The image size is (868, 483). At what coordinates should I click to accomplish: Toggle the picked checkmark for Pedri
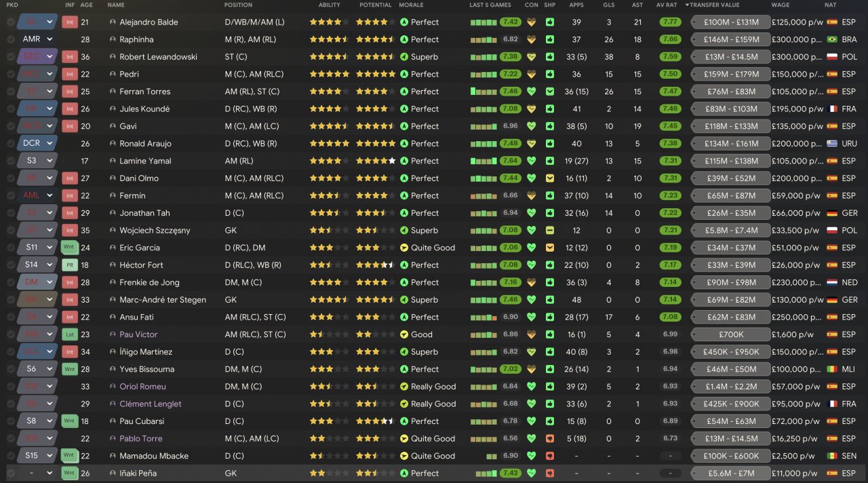10,74
